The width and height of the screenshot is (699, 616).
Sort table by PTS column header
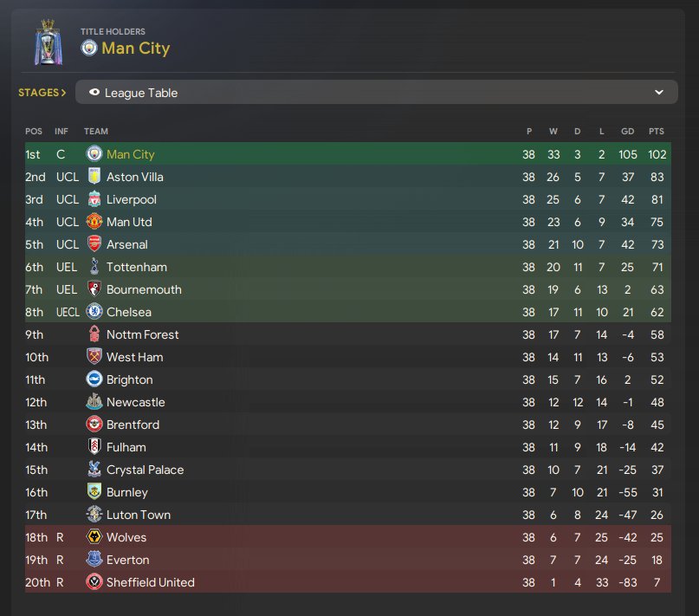pos(657,132)
